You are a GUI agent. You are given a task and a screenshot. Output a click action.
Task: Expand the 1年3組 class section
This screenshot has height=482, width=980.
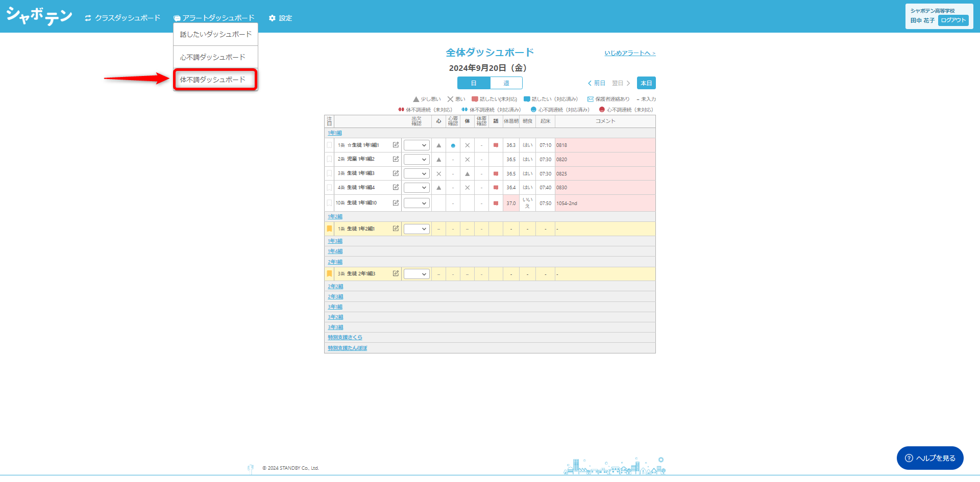[335, 241]
